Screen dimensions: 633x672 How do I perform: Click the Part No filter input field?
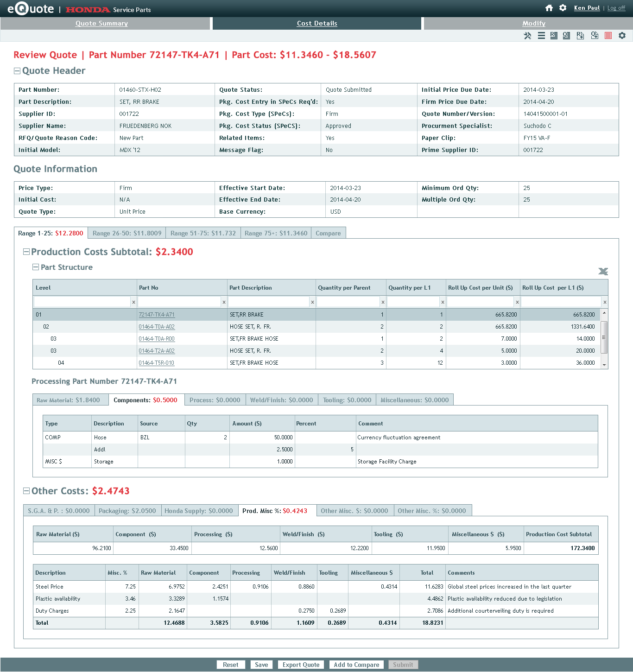[179, 302]
